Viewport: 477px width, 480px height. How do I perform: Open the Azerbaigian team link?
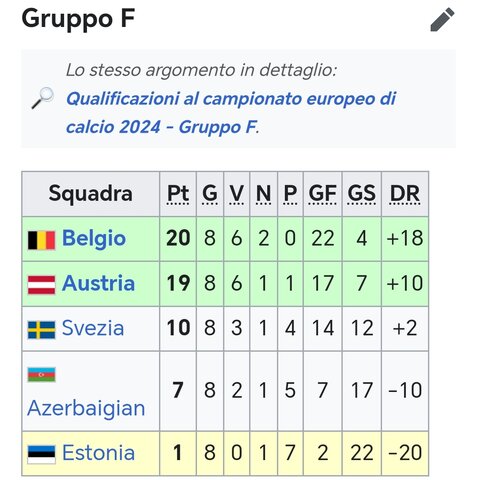(x=86, y=408)
